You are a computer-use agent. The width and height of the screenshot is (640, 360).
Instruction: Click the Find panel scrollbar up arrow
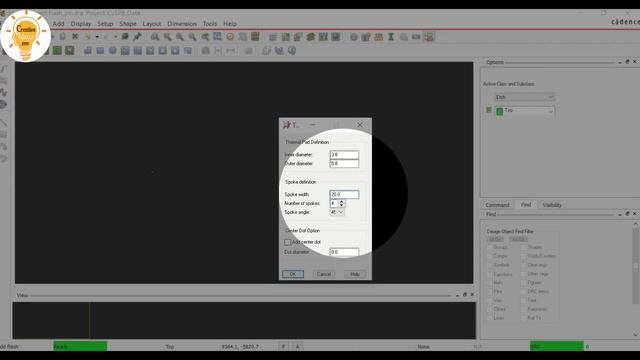click(x=636, y=224)
